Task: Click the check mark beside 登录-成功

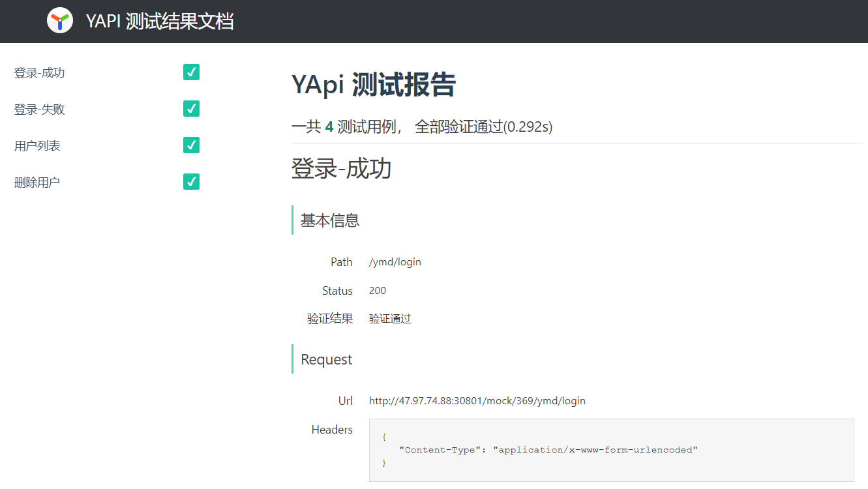Action: click(191, 72)
